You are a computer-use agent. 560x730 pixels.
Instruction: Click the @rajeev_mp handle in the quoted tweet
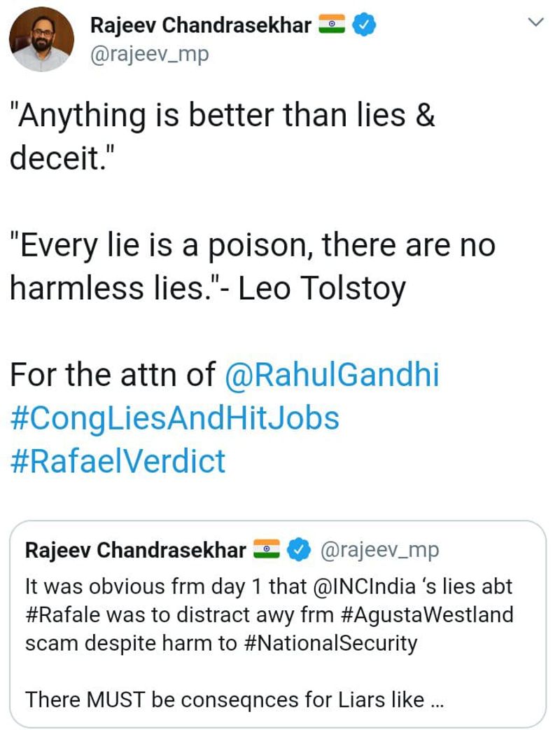pyautogui.click(x=379, y=551)
